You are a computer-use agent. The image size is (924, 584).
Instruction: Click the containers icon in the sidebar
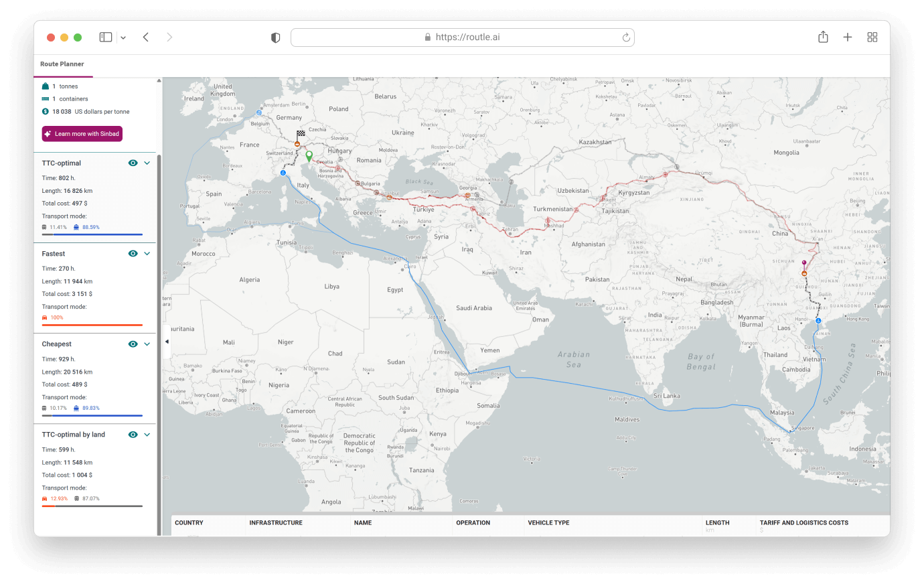44,98
